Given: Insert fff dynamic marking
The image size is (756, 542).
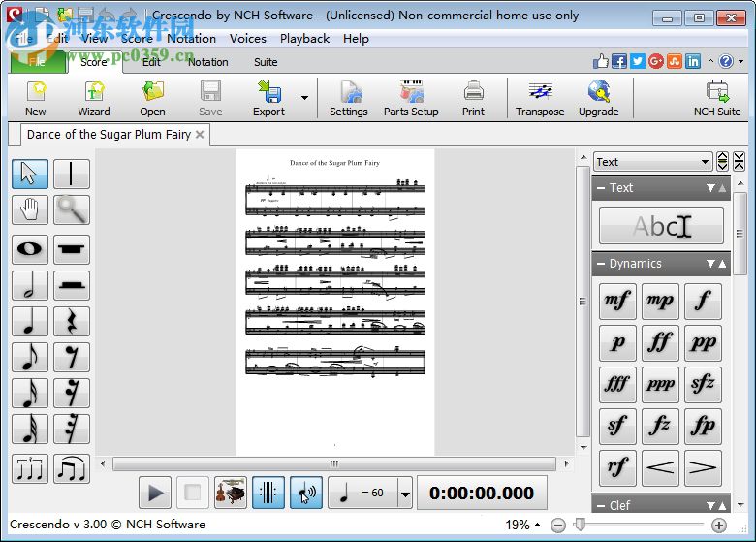Looking at the screenshot, I should point(617,385).
